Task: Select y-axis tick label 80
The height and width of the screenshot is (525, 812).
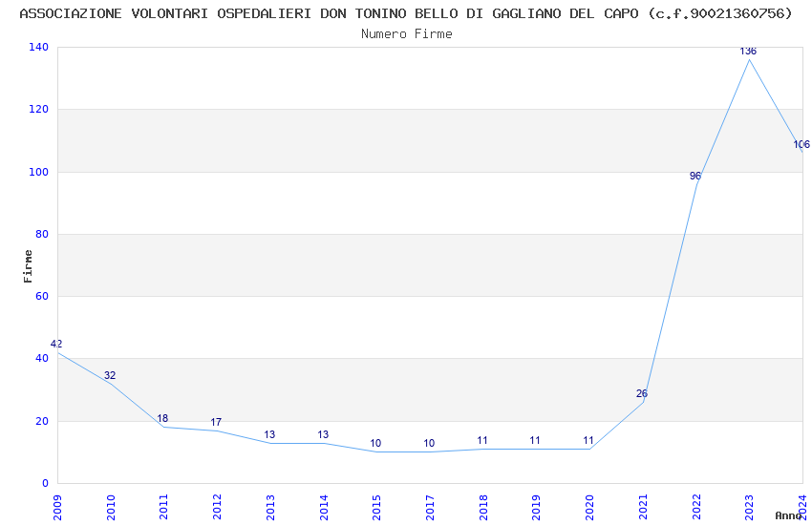Action: pos(41,234)
